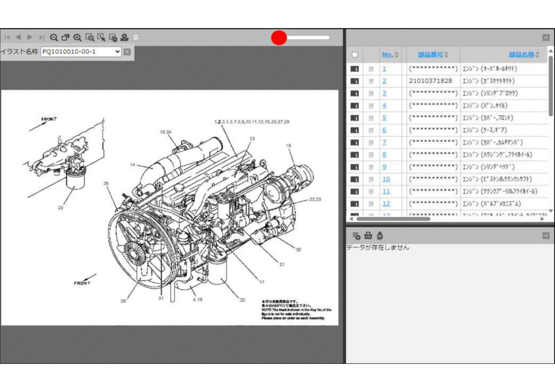Click the データが存在しません message

pos(378,247)
